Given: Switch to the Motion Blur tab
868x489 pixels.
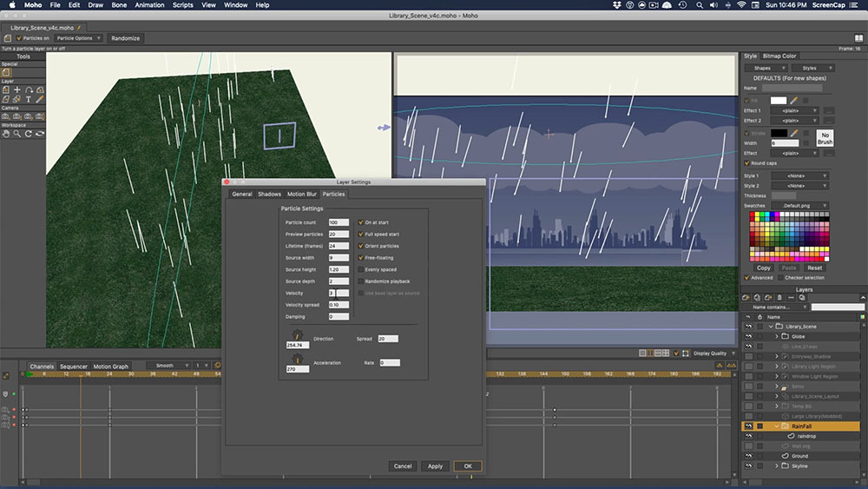Looking at the screenshot, I should coord(302,194).
